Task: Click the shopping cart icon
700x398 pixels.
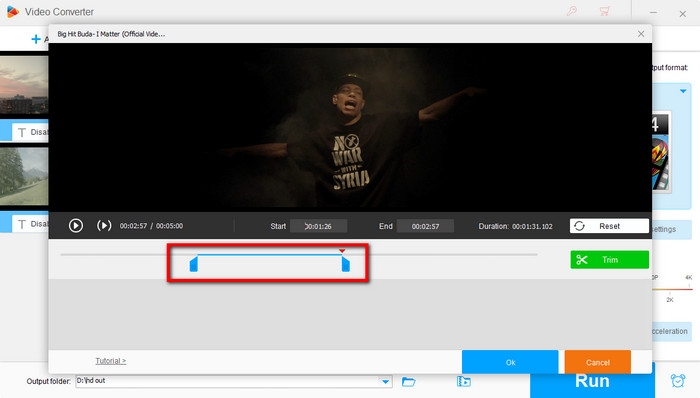Action: (604, 11)
